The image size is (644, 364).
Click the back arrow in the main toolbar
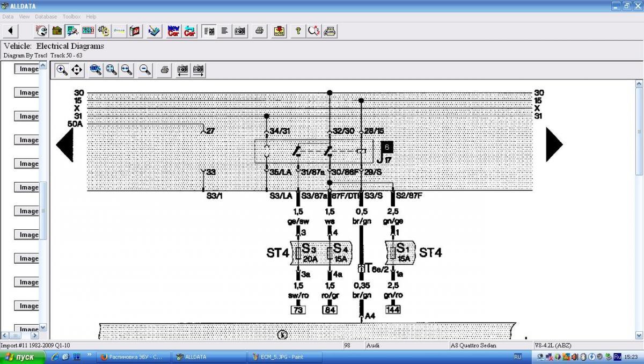(x=10, y=31)
